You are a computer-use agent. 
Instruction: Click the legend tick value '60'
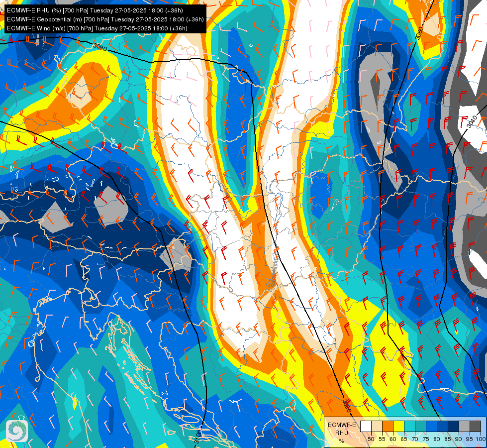click(x=393, y=439)
